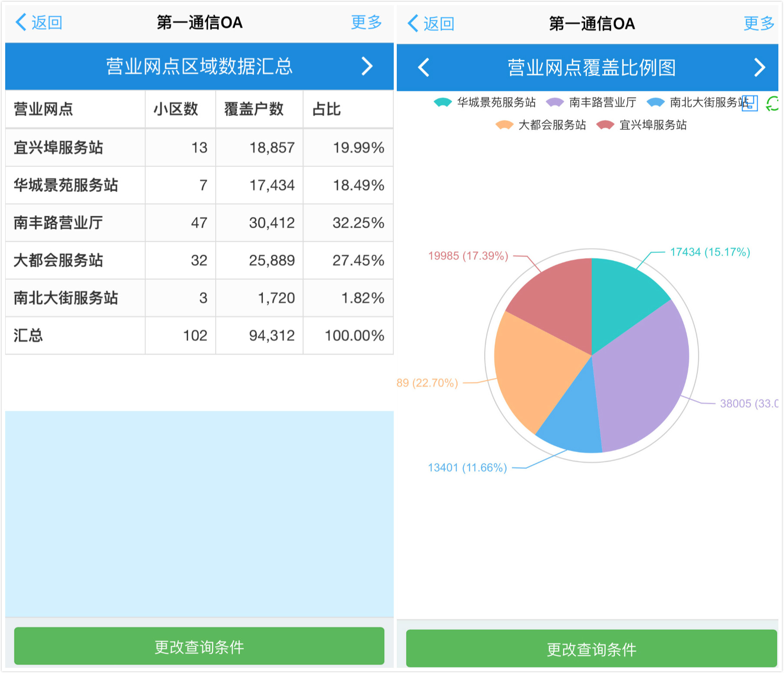Image resolution: width=784 pixels, height=673 pixels.
Task: Go to next page from 营业网点覆盖比例图 banner
Action: click(759, 68)
